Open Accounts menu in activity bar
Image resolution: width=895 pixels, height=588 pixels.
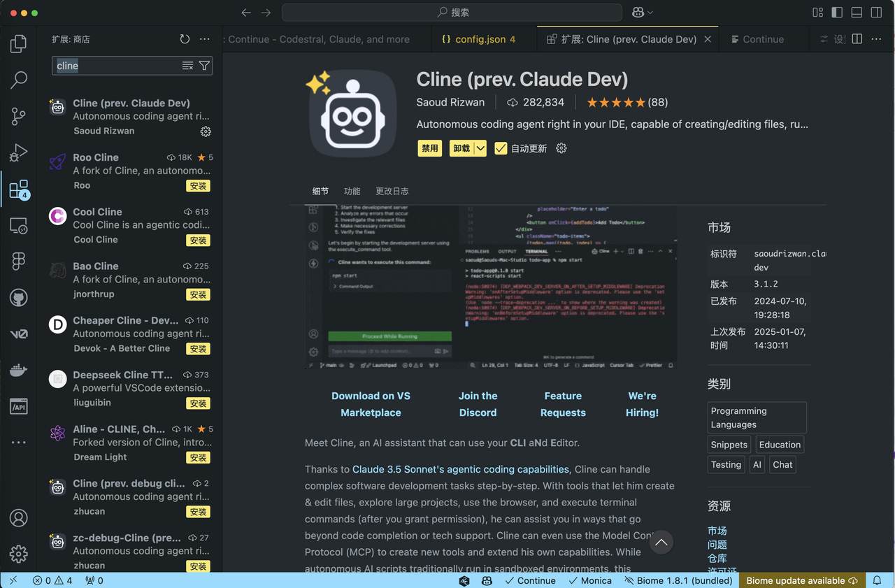[x=19, y=518]
